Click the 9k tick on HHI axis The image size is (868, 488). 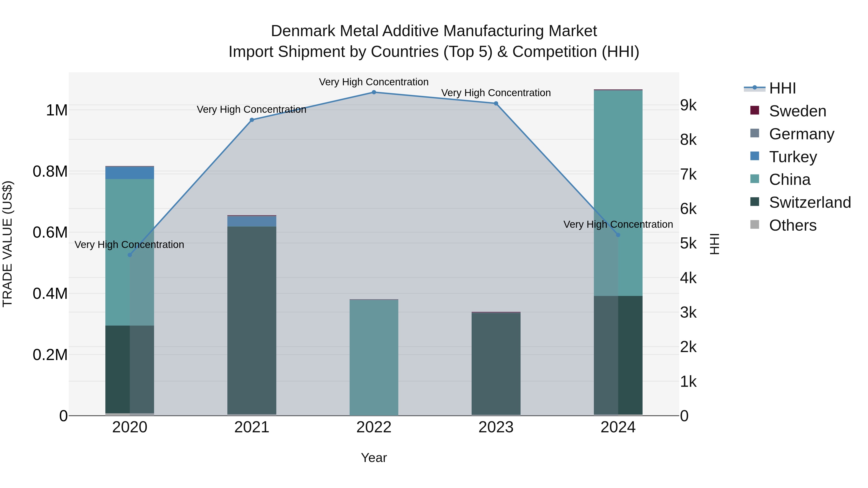688,105
